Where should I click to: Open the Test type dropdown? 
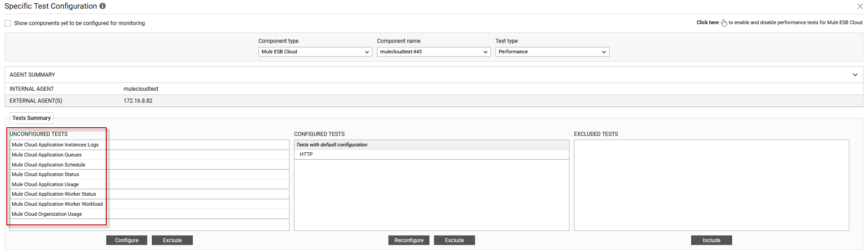pyautogui.click(x=553, y=52)
